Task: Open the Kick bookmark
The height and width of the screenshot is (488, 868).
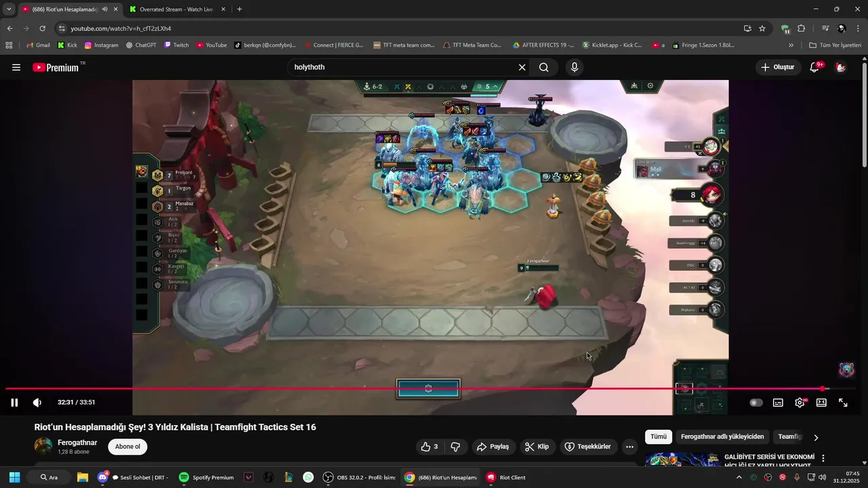Action: tap(67, 45)
